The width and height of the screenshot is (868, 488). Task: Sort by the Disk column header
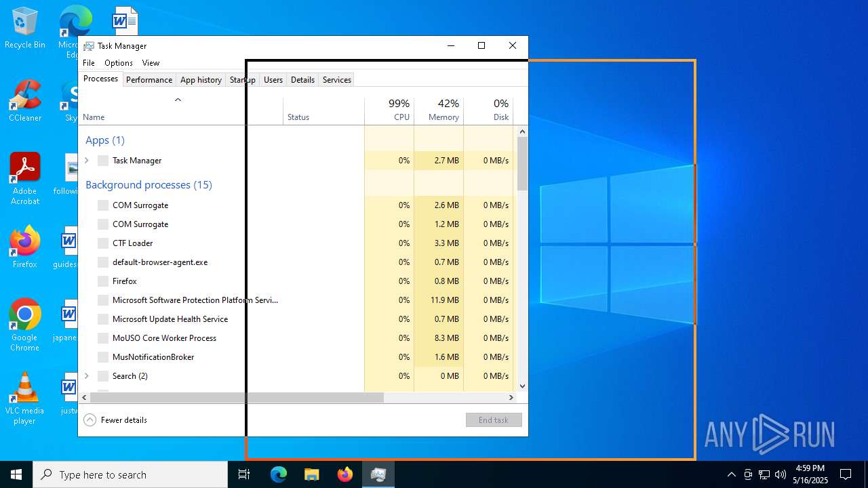(x=488, y=110)
